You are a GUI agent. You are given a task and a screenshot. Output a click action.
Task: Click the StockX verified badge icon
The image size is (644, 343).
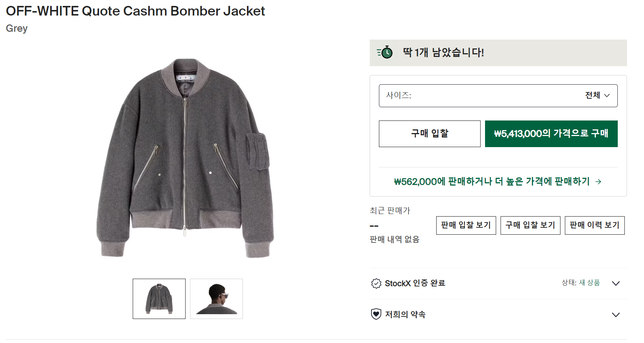376,283
